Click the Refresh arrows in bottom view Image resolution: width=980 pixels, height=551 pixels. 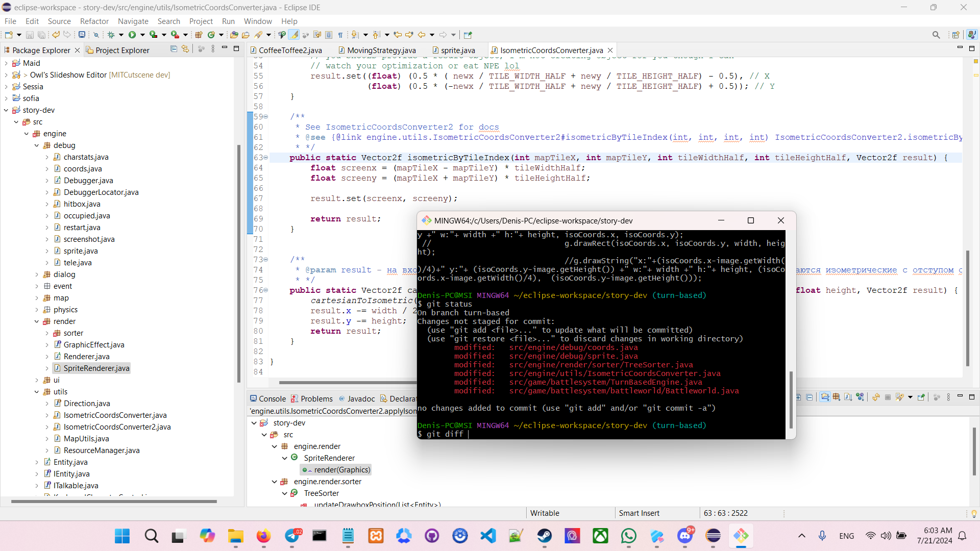click(876, 397)
